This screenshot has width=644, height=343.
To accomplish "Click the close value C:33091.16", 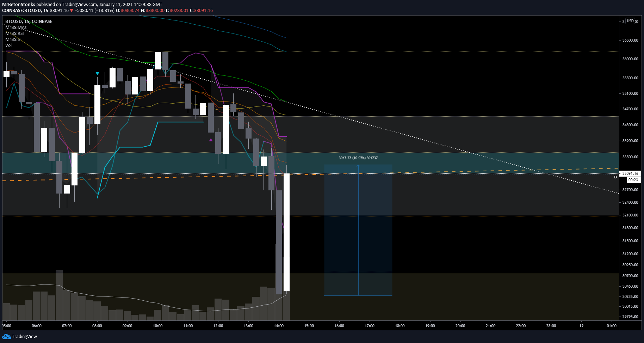I will point(201,11).
